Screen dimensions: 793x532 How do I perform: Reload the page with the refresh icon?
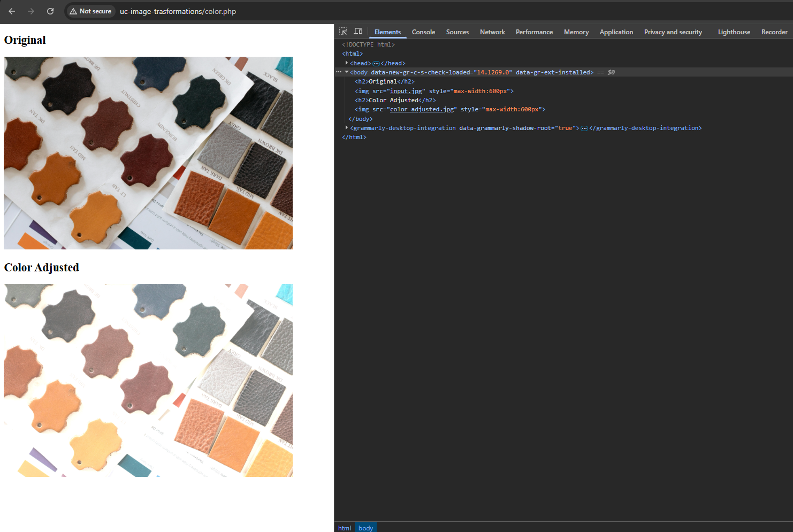(x=50, y=11)
